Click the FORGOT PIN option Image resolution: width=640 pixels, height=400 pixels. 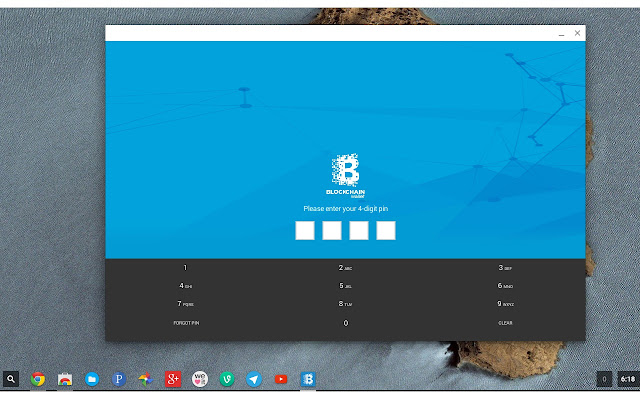pyautogui.click(x=186, y=323)
